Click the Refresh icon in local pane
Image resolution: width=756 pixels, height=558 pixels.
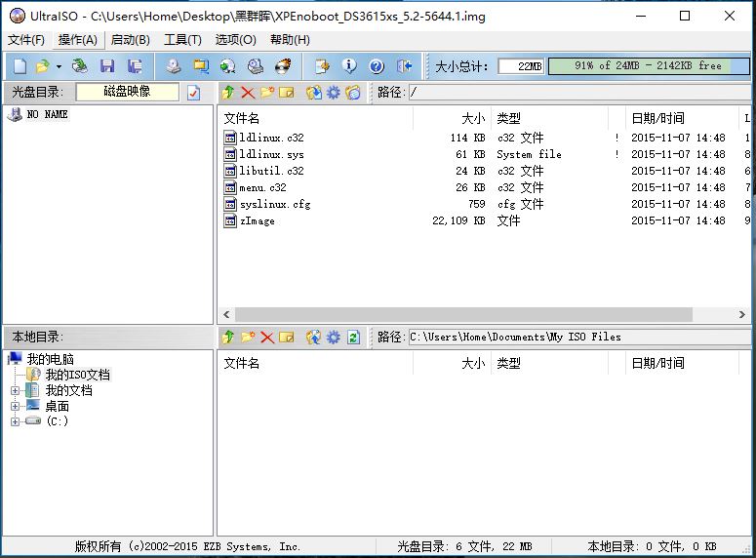pos(353,337)
